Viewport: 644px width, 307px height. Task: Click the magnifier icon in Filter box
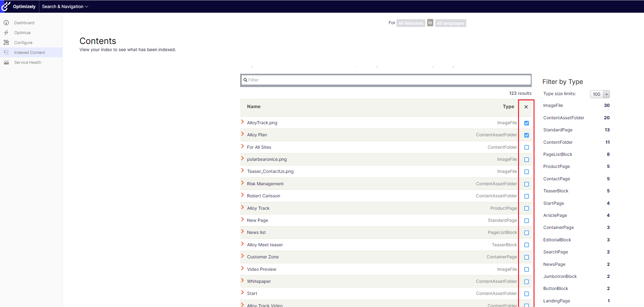click(x=245, y=80)
